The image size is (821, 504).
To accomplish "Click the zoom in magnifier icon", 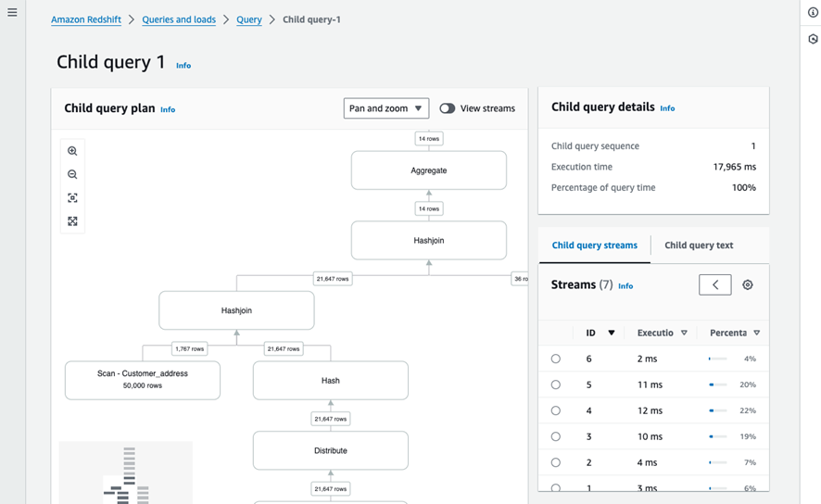I will [x=72, y=151].
